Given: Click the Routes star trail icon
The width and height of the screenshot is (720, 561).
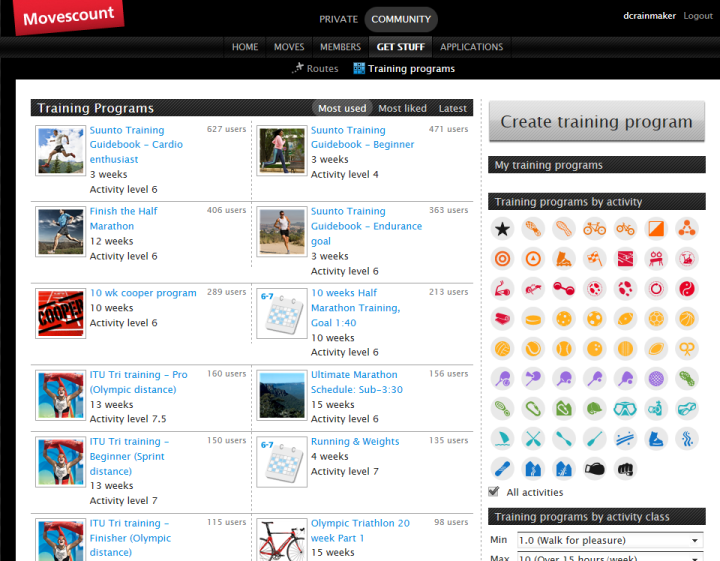Looking at the screenshot, I should point(298,68).
